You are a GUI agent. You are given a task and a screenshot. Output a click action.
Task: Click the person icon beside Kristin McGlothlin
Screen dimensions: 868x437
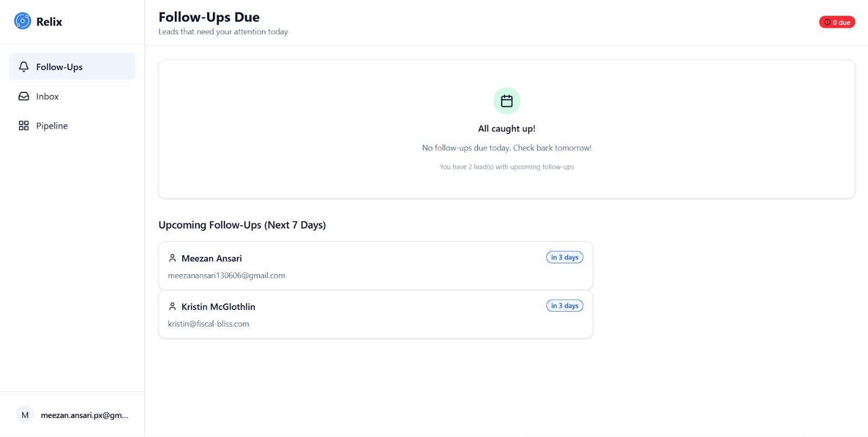coord(173,306)
